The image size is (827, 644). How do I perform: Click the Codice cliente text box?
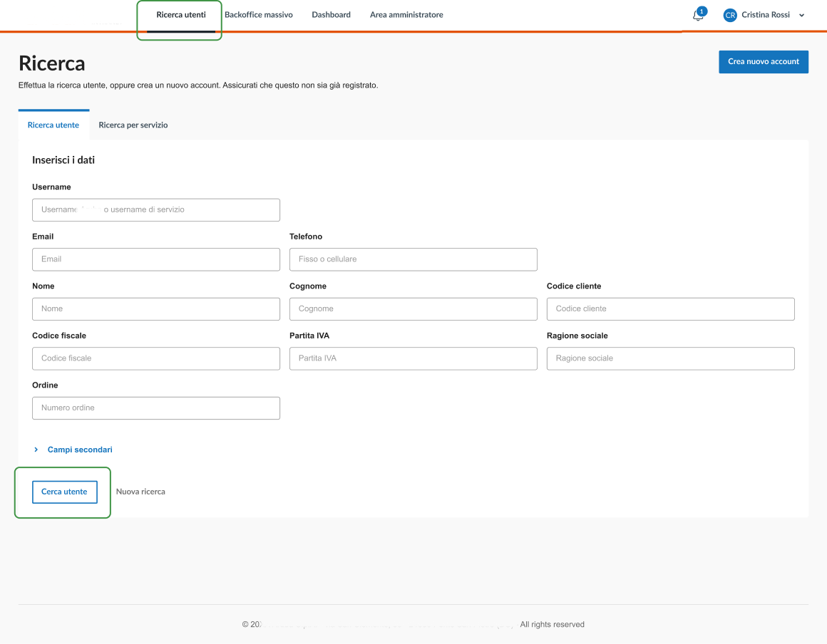tap(670, 308)
